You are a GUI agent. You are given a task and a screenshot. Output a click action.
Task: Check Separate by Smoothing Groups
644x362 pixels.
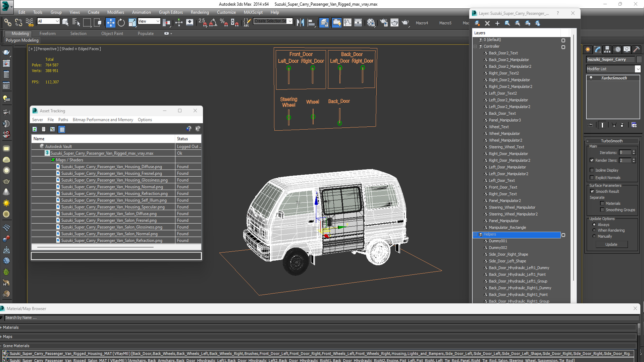click(x=602, y=210)
